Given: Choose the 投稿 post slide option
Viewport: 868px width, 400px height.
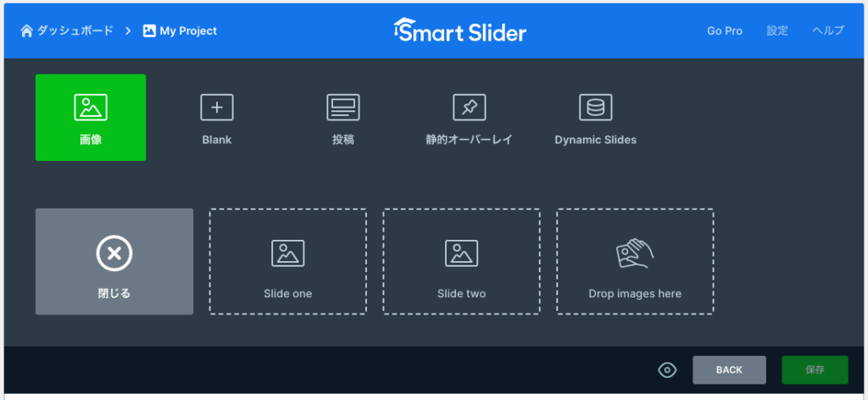Looking at the screenshot, I should [x=342, y=117].
